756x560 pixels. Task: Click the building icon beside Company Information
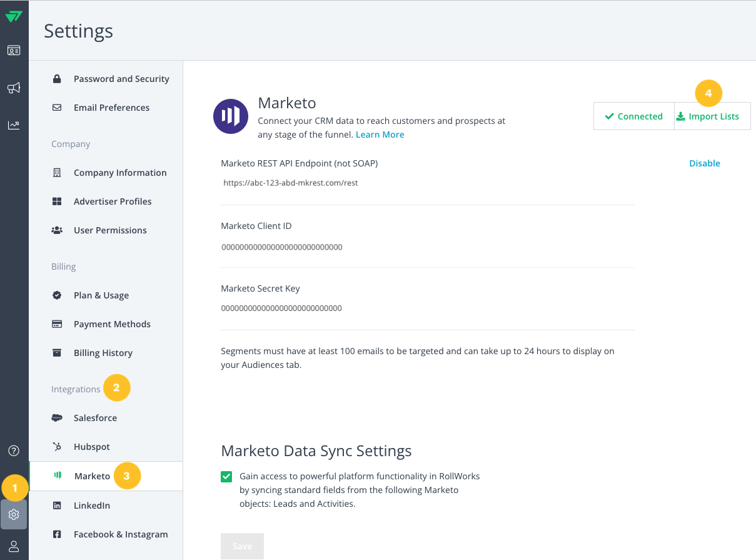(x=57, y=173)
